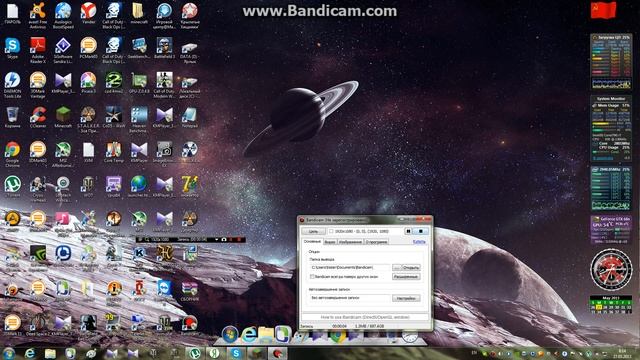640x360 pixels.
Task: Select uTorrent desktop shortcut
Action: point(12,187)
